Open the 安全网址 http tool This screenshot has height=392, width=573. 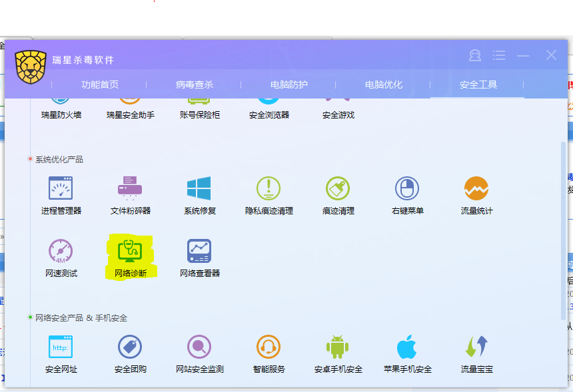[61, 354]
